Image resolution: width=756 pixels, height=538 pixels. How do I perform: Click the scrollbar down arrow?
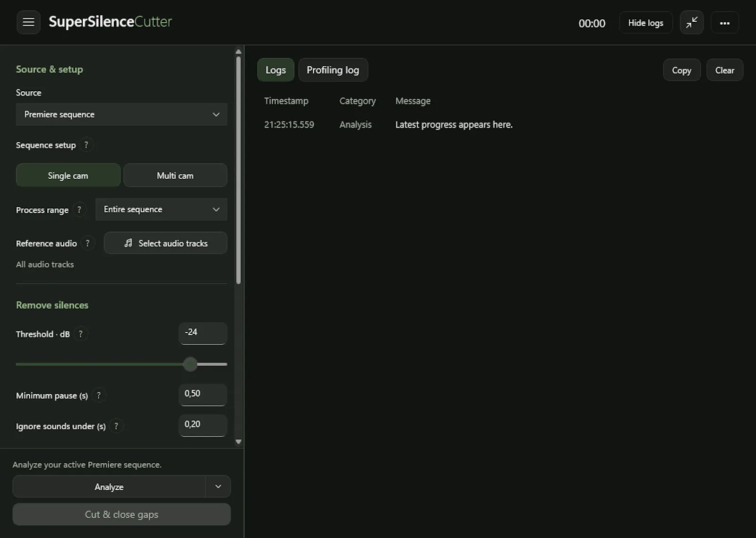[x=239, y=442]
